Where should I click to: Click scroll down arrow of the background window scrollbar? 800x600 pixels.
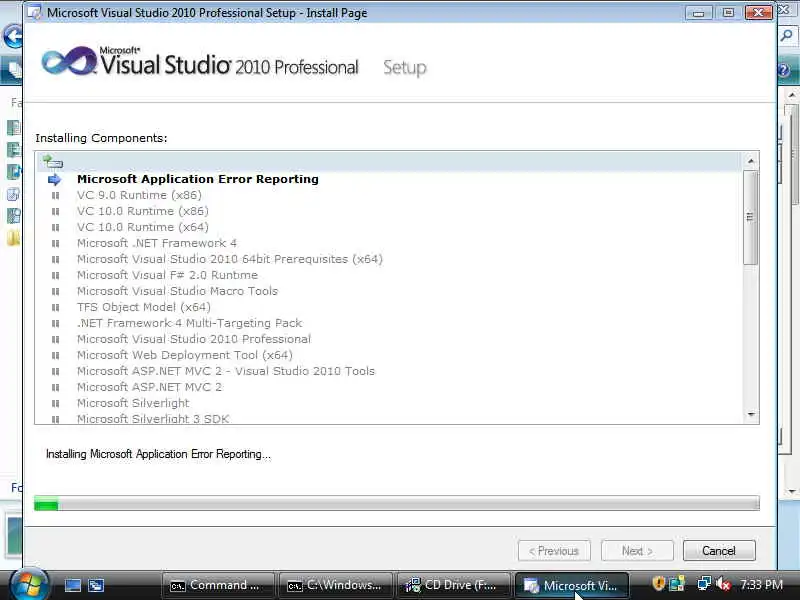coord(791,491)
